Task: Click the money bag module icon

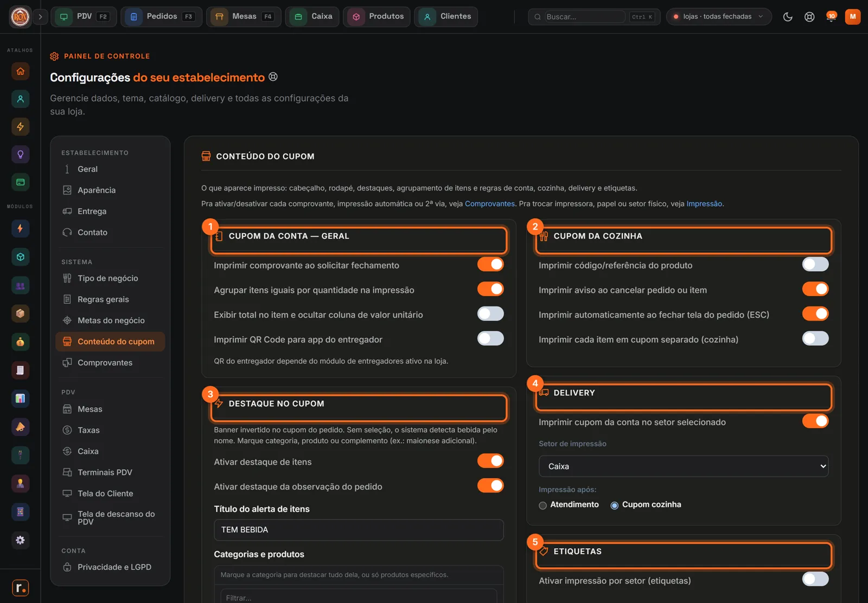Action: click(x=20, y=342)
